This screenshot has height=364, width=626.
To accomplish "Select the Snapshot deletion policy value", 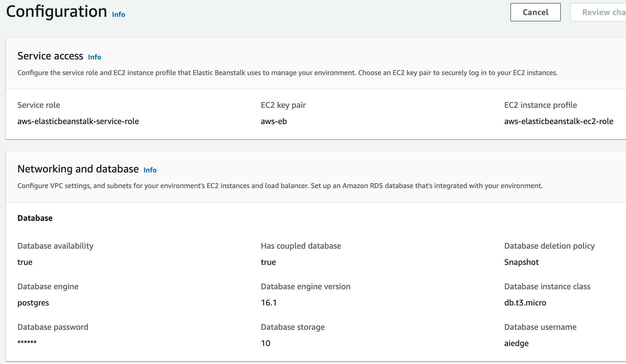I will click(521, 262).
